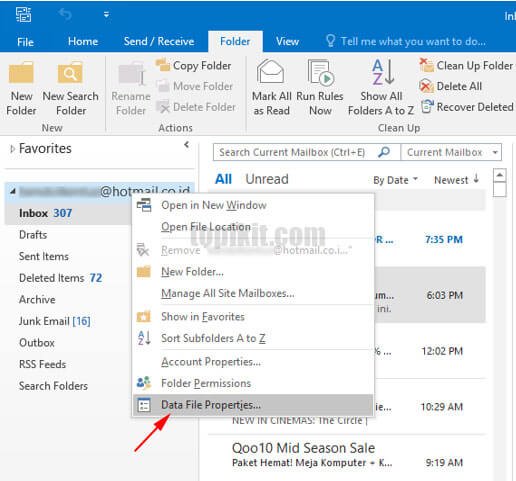Select the Folder ribbon tab
The height and width of the screenshot is (481, 516).
235,41
